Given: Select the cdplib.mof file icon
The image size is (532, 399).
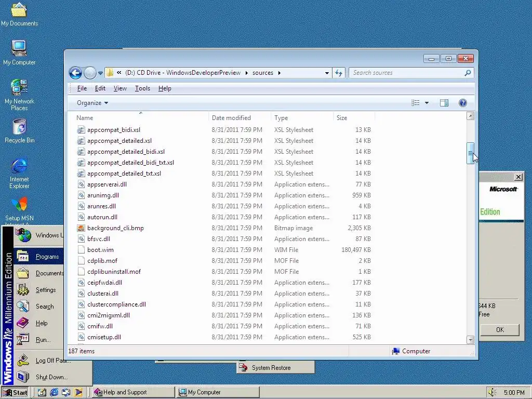Looking at the screenshot, I should (81, 261).
